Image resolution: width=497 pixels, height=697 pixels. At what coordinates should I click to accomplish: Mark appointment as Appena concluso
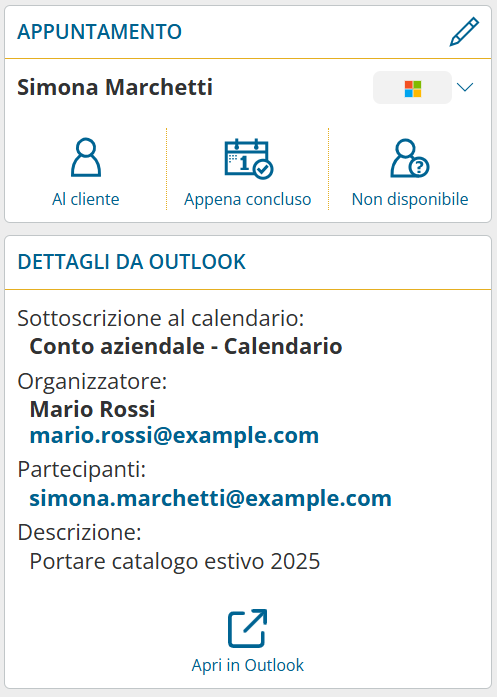click(x=248, y=199)
